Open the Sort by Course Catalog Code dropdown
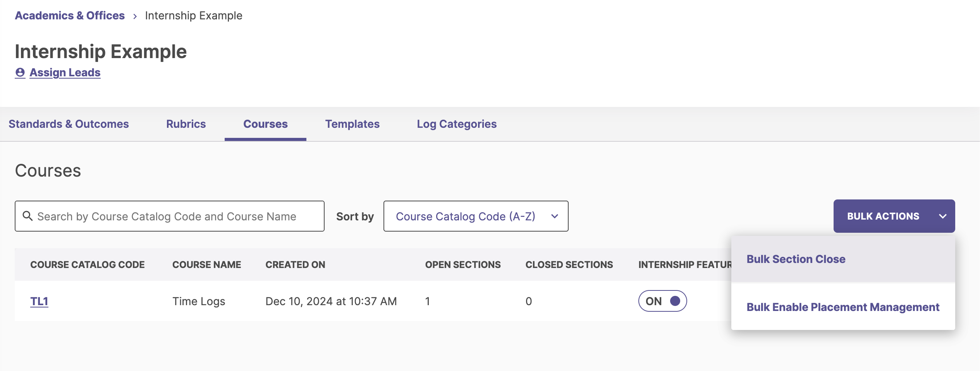 click(x=476, y=216)
